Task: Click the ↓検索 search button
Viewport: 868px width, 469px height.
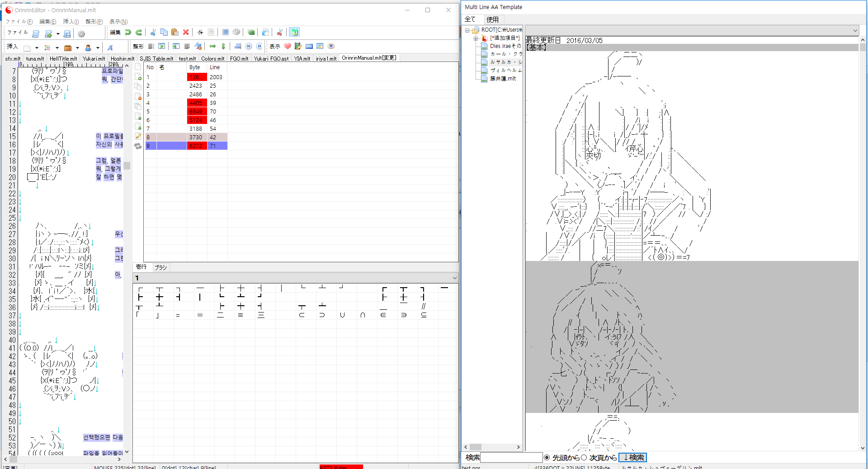Action: coord(632,458)
